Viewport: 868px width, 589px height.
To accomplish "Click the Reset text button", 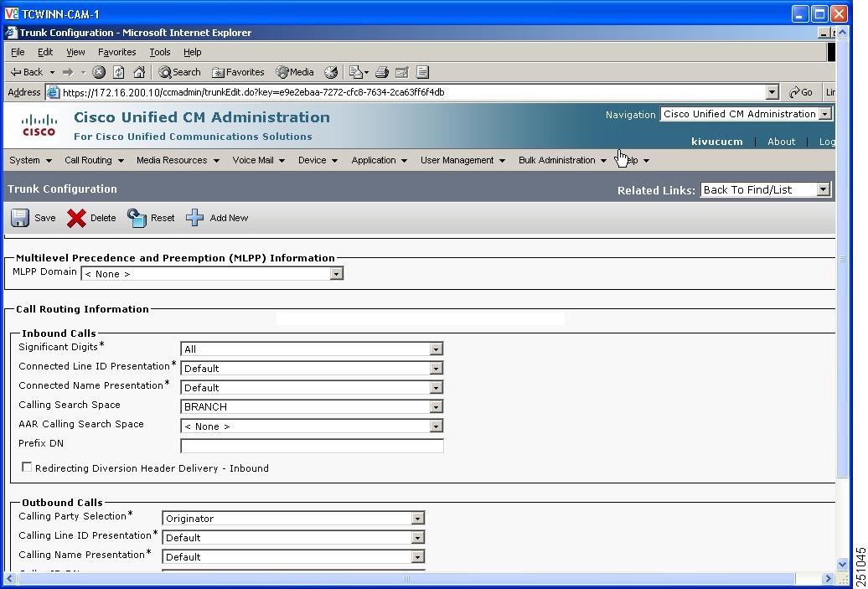I will [163, 218].
